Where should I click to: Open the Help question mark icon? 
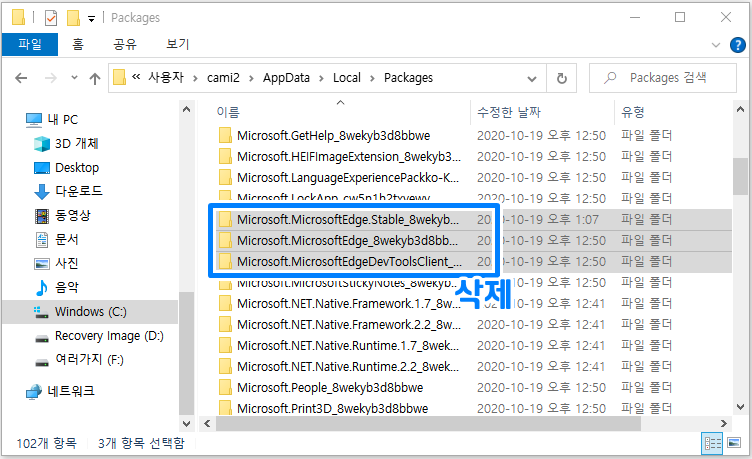(737, 45)
